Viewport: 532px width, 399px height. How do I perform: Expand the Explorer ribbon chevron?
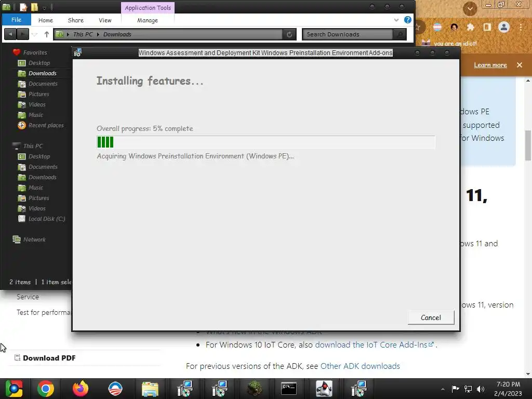click(x=396, y=20)
